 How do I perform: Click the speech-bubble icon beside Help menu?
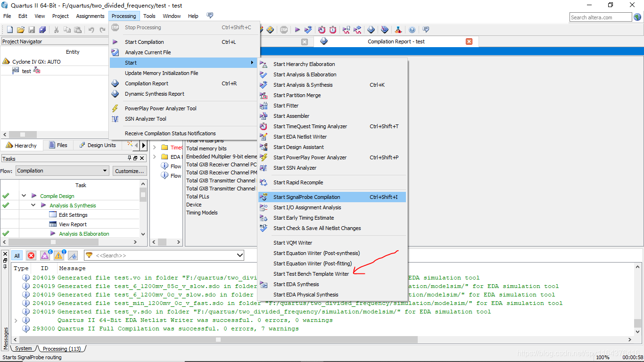coord(210,16)
